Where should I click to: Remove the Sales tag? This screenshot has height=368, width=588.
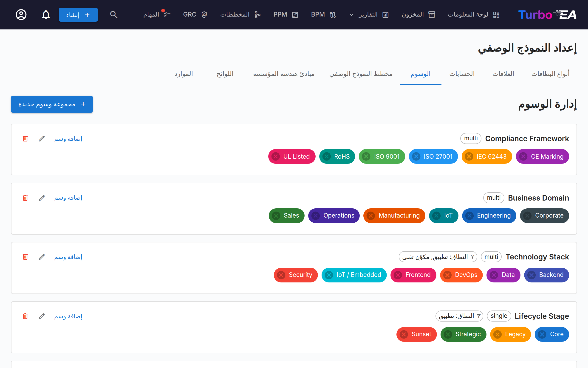pos(276,216)
